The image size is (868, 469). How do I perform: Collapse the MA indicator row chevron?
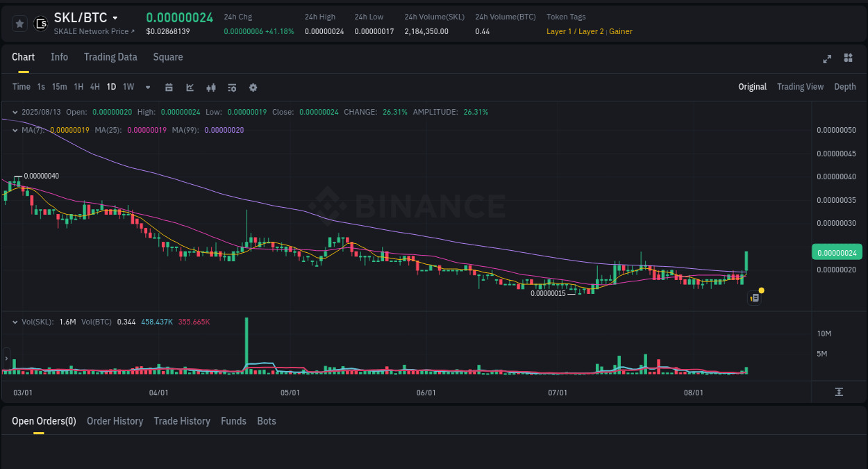(15, 130)
